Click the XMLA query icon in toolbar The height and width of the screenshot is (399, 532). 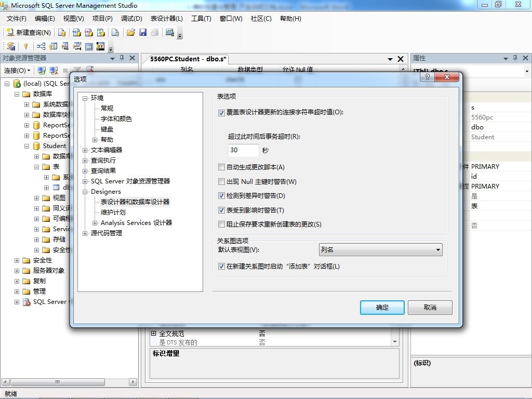click(x=101, y=32)
